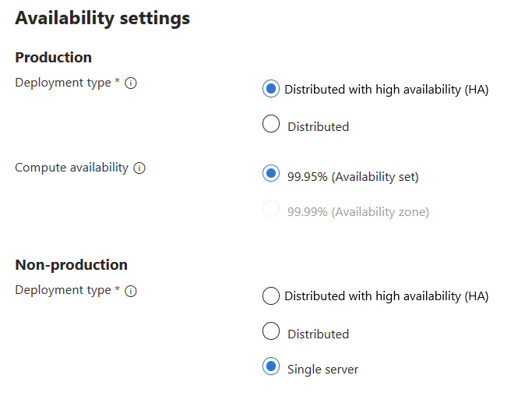This screenshot has height=407, width=532.
Task: Show info tooltip for Non-production Deployment type
Action: [x=131, y=291]
